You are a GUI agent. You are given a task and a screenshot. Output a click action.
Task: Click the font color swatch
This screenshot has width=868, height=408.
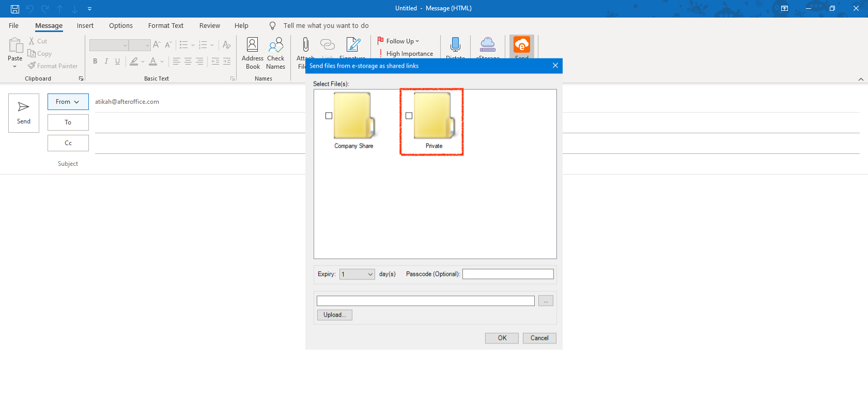153,61
